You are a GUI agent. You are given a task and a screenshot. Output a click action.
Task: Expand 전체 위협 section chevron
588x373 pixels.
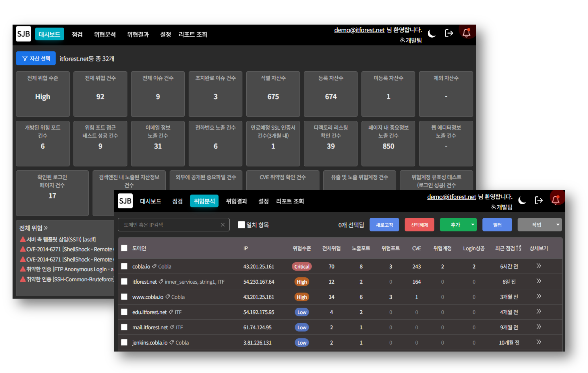46,228
